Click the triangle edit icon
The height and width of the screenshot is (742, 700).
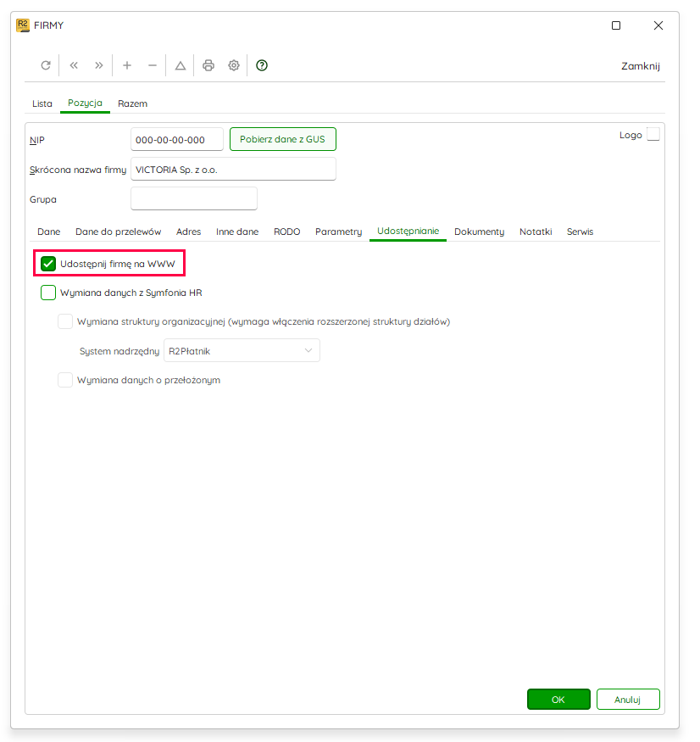pyautogui.click(x=181, y=65)
